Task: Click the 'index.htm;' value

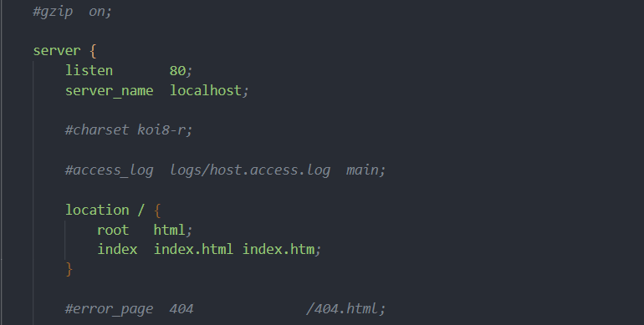Action: click(x=282, y=250)
